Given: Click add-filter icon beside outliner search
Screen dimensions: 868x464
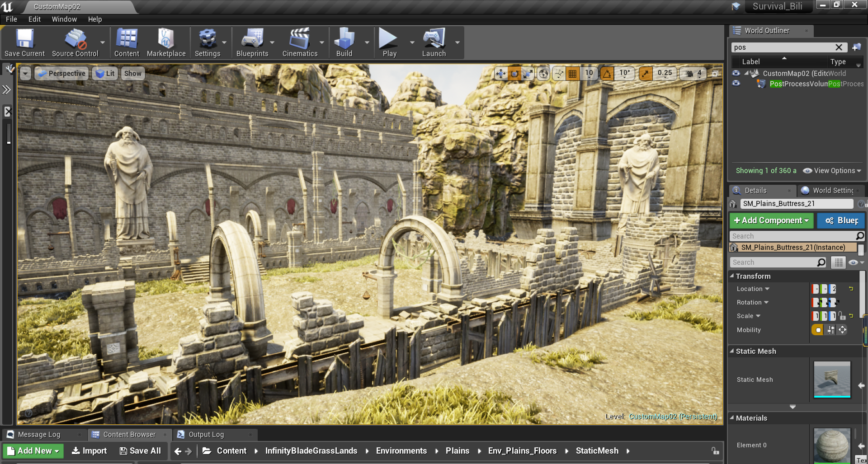Looking at the screenshot, I should click(x=857, y=47).
